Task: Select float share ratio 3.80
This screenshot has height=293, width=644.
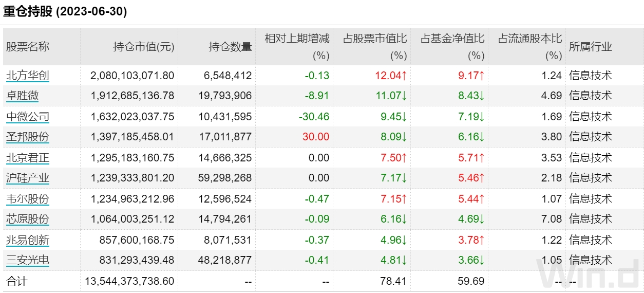Action: point(552,137)
